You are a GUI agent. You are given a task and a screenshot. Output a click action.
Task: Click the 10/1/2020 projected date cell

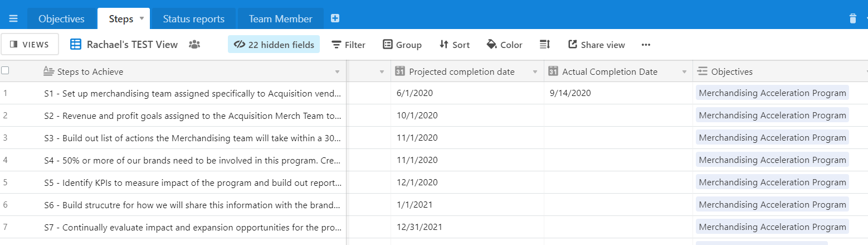[467, 116]
